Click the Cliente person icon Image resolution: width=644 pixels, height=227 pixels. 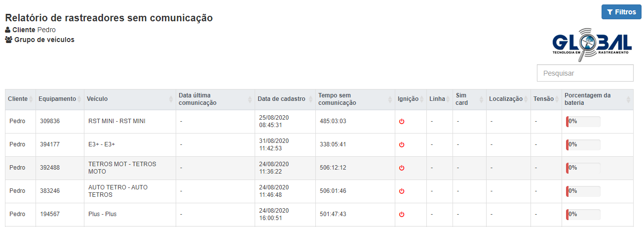[x=8, y=30]
